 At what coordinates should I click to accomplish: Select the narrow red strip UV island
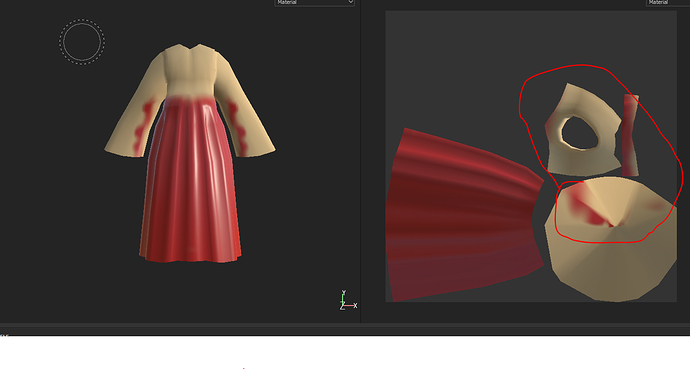[x=630, y=135]
